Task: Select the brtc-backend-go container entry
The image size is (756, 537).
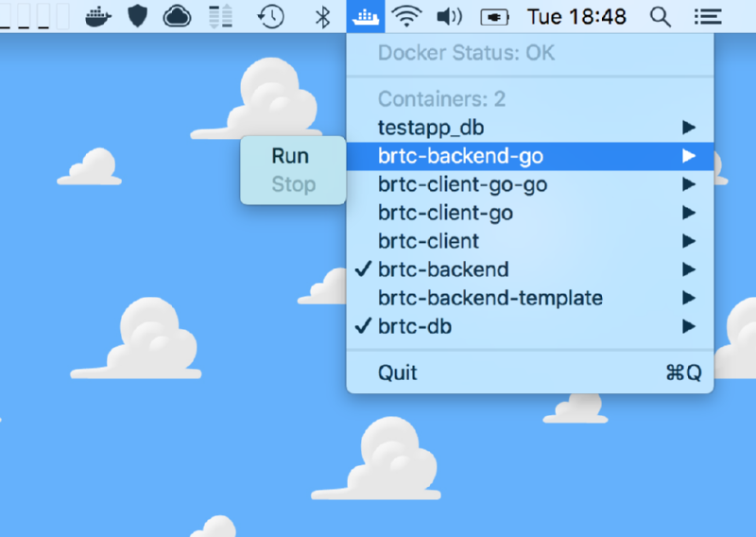Action: click(530, 156)
